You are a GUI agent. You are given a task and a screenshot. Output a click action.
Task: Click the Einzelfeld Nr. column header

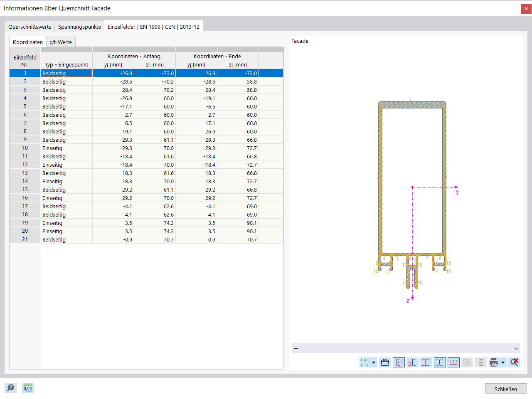[x=25, y=61]
